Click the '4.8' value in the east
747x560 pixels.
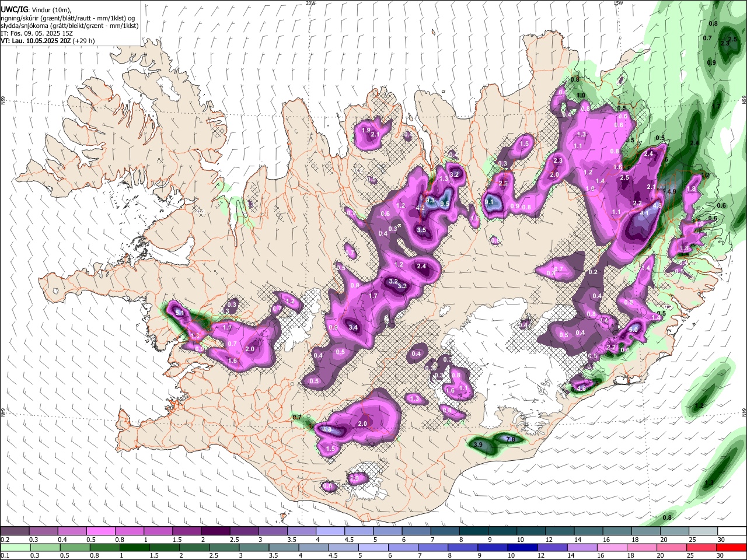tap(657, 205)
